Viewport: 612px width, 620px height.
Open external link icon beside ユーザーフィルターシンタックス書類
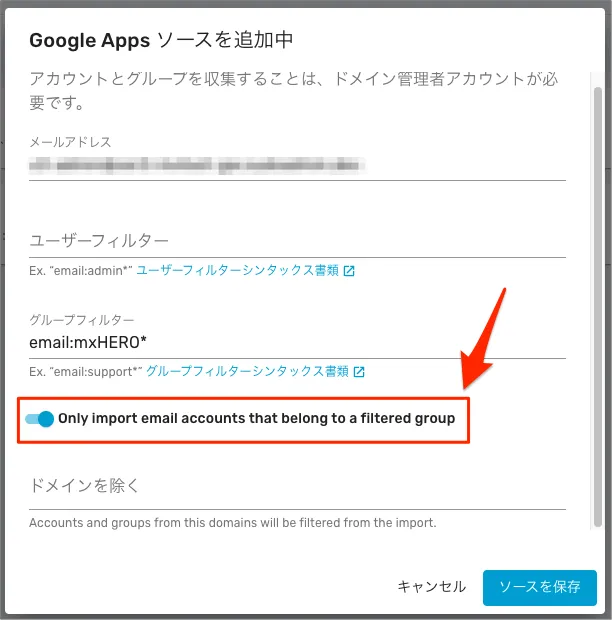click(349, 271)
